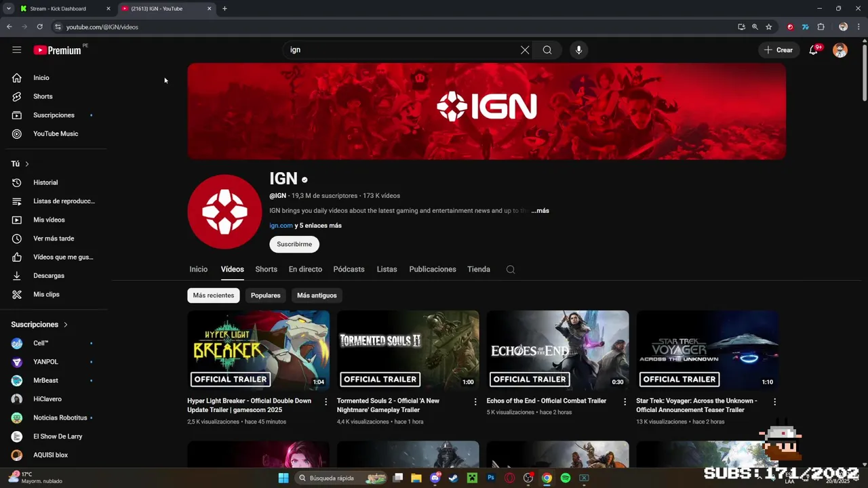
Task: Open Steam from the taskbar
Action: click(x=454, y=478)
